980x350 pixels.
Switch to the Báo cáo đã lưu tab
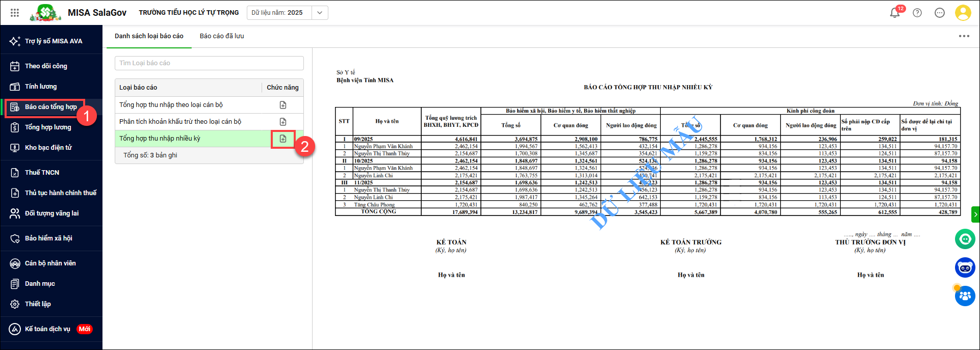click(x=222, y=36)
